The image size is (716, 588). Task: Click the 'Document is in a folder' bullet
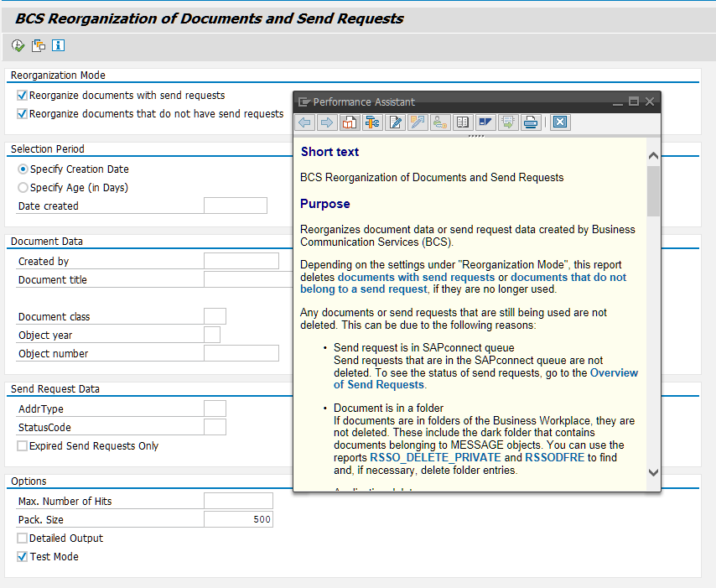coord(388,408)
